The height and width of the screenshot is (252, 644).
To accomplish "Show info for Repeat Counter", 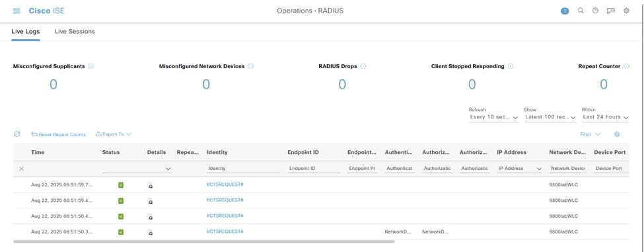I will pyautogui.click(x=626, y=65).
